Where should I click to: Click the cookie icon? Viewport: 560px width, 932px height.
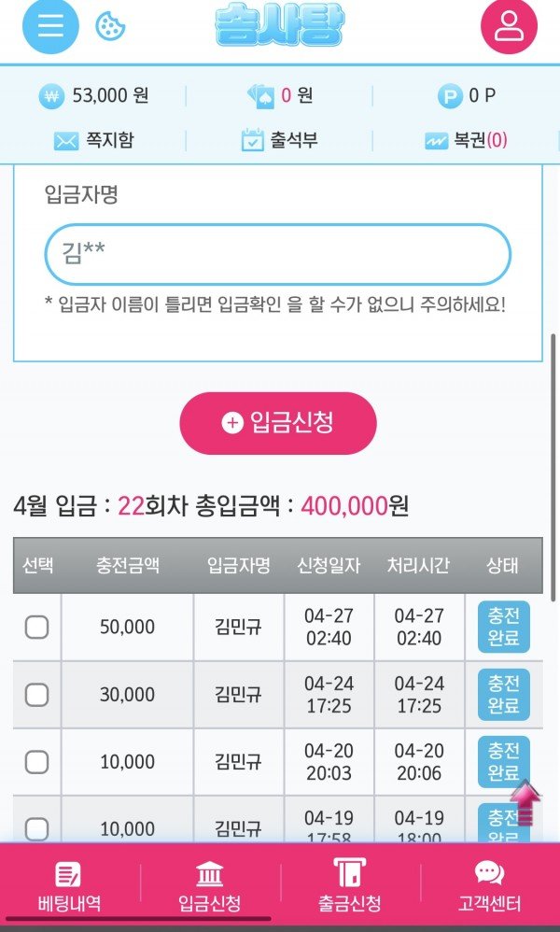111,25
